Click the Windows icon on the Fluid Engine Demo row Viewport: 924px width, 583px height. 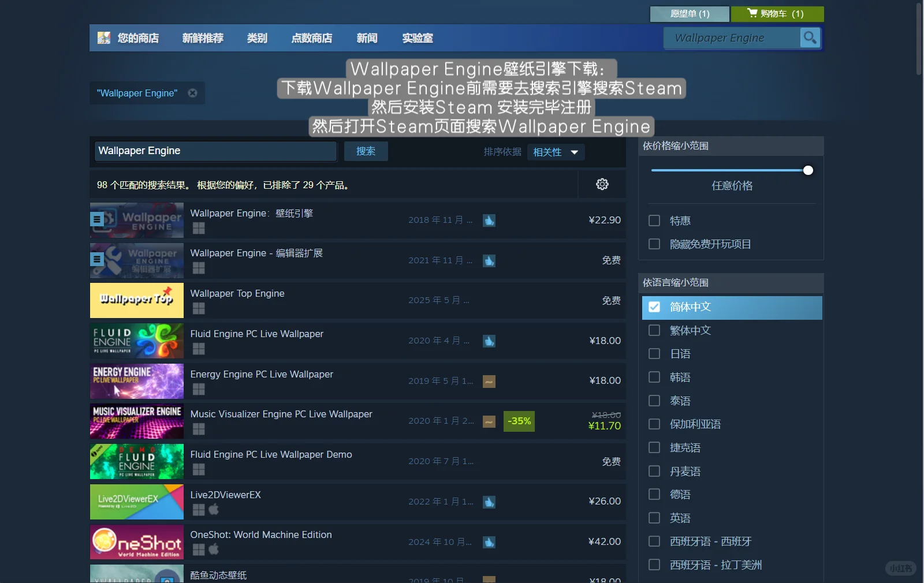point(198,469)
